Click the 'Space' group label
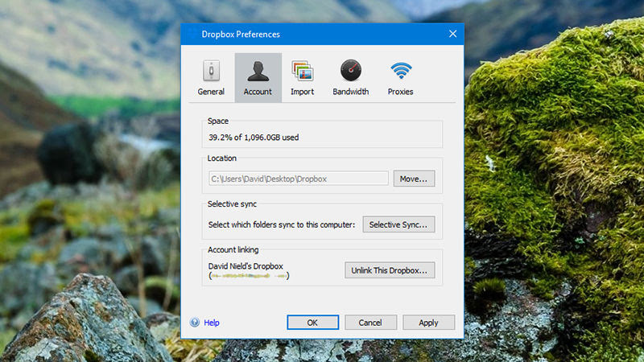This screenshot has height=362, width=644. click(x=218, y=121)
